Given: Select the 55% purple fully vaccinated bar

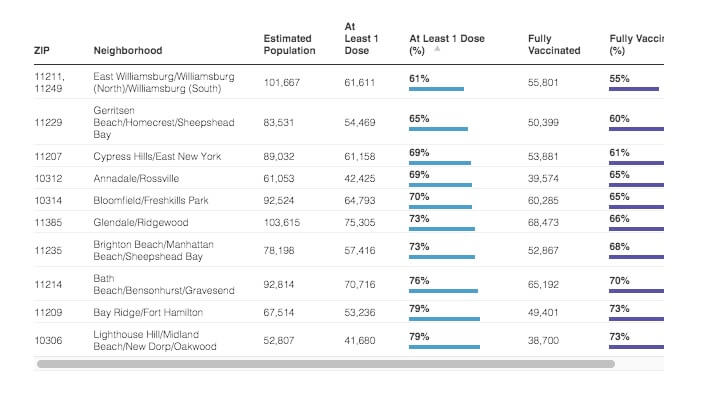Looking at the screenshot, I should click(634, 89).
